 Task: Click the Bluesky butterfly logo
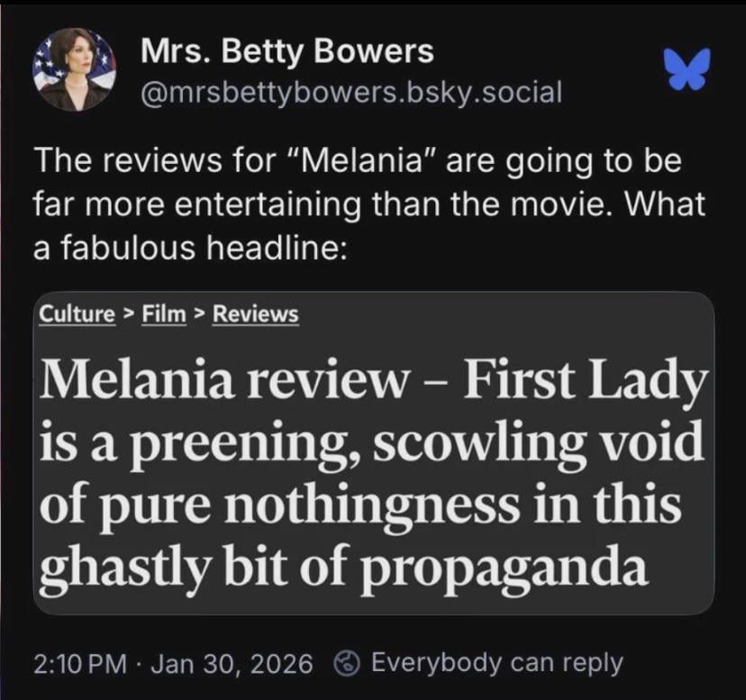[687, 69]
